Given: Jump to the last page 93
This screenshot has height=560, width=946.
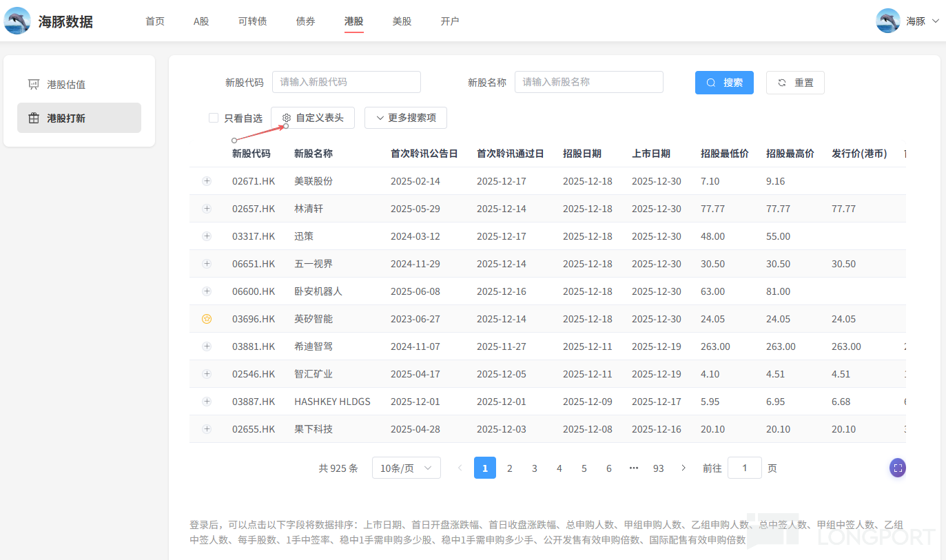Looking at the screenshot, I should [659, 468].
